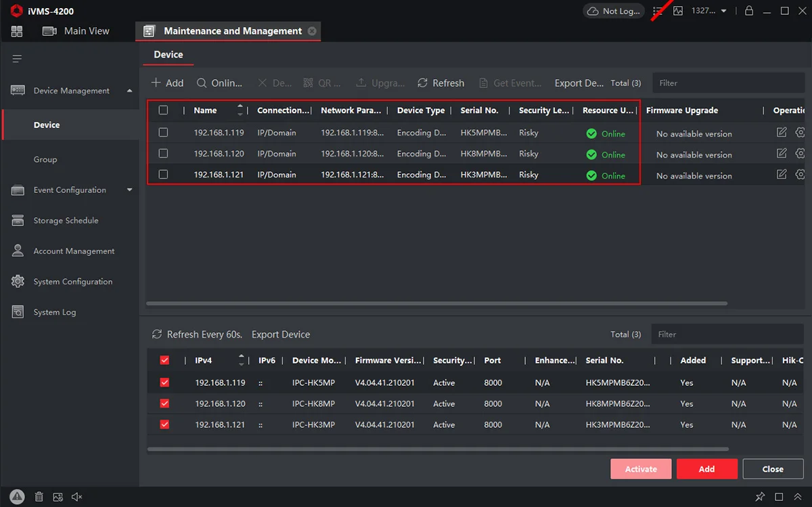Image resolution: width=812 pixels, height=507 pixels.
Task: Click the Port column header
Action: (493, 361)
